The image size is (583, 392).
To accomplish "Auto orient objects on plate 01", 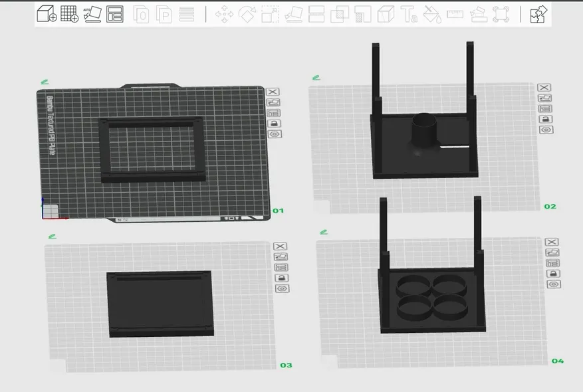I will 273,102.
